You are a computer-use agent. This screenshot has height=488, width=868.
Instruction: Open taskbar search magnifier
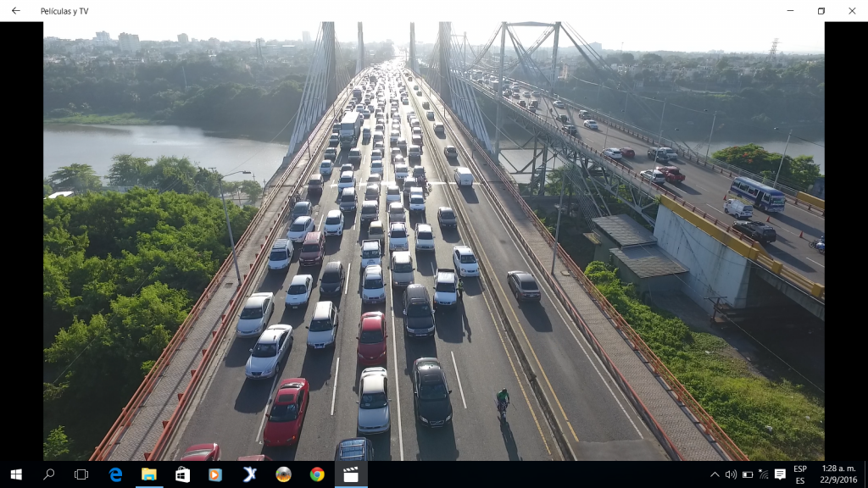[x=48, y=474]
